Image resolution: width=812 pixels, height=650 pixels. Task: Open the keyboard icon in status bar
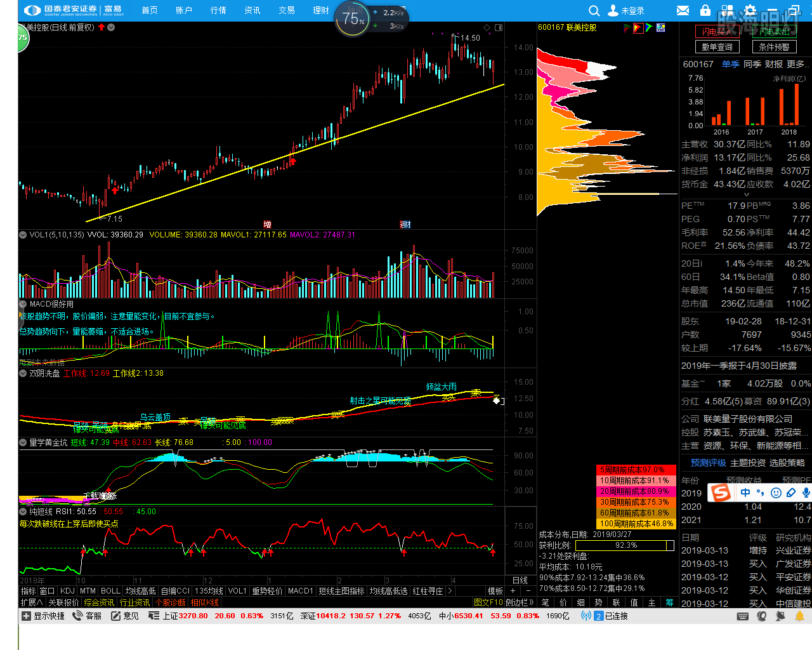[743, 616]
